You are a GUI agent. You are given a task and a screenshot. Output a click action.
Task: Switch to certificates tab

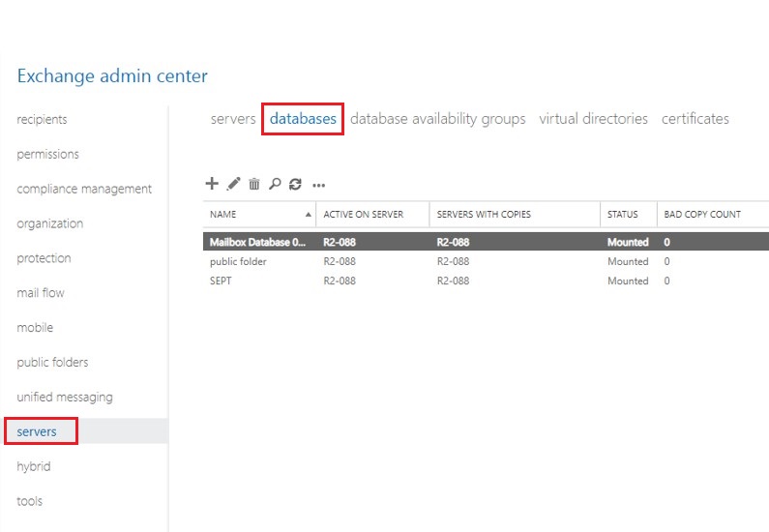(695, 119)
